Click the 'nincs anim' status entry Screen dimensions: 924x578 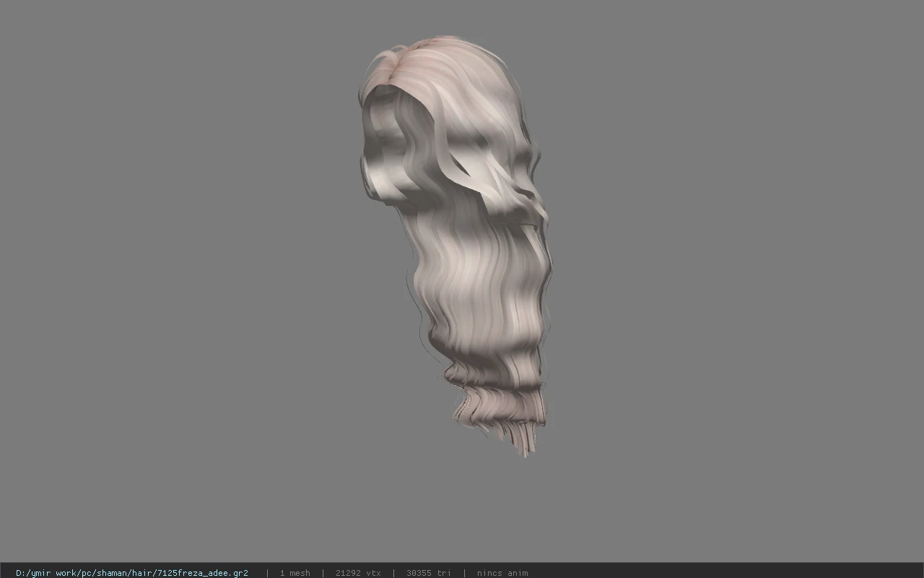(x=502, y=573)
